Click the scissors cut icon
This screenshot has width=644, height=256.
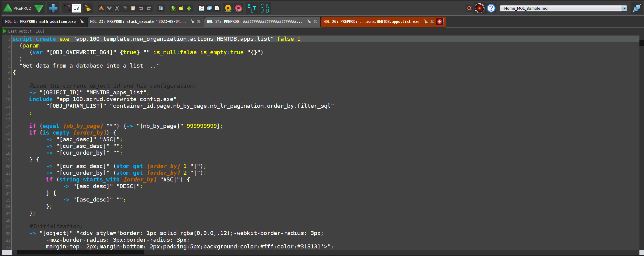pos(117,8)
